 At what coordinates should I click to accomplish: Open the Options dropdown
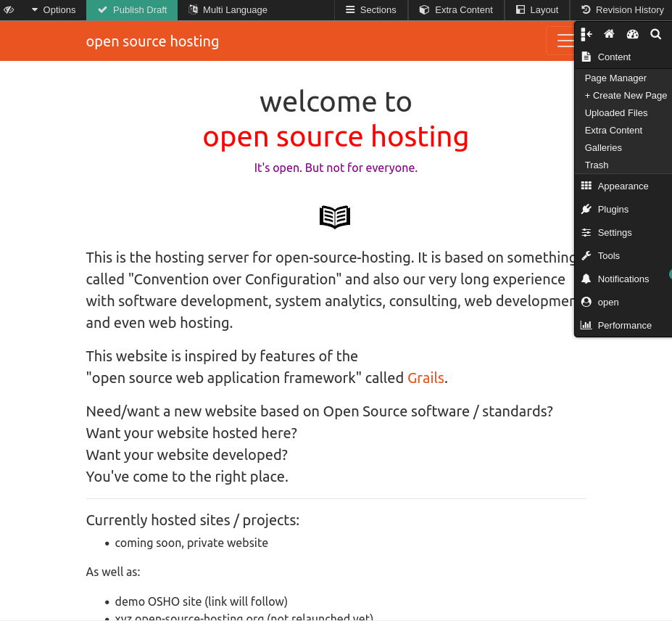[x=53, y=10]
